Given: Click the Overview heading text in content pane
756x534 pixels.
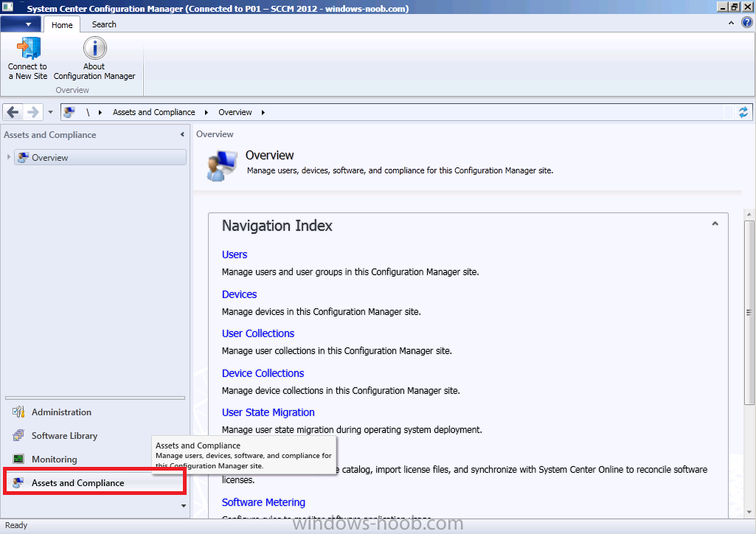Looking at the screenshot, I should coord(269,155).
